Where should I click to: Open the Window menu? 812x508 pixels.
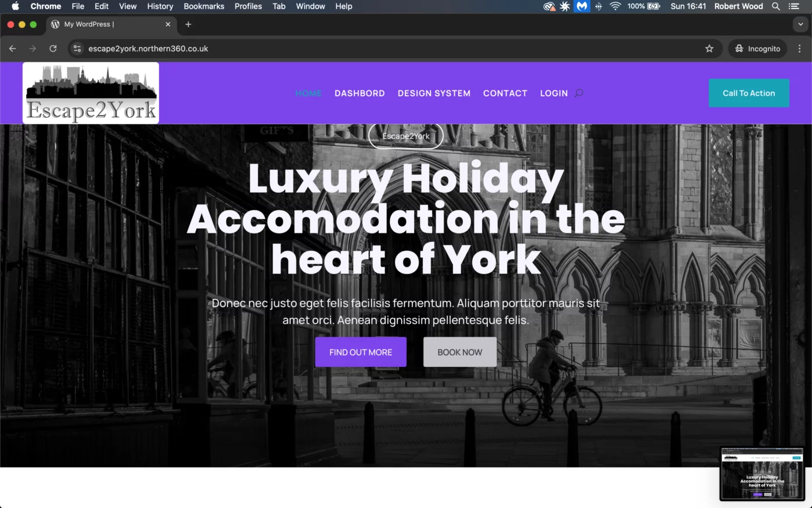(x=310, y=6)
